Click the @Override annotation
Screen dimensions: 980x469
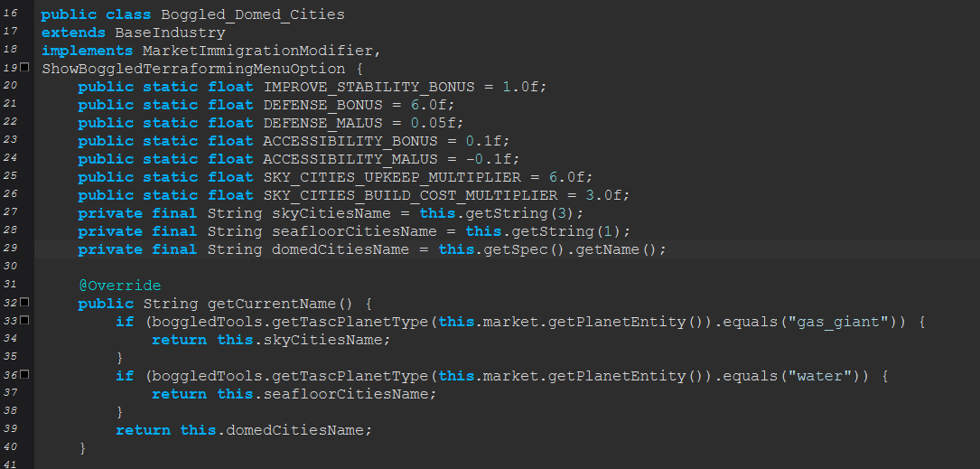coord(119,286)
